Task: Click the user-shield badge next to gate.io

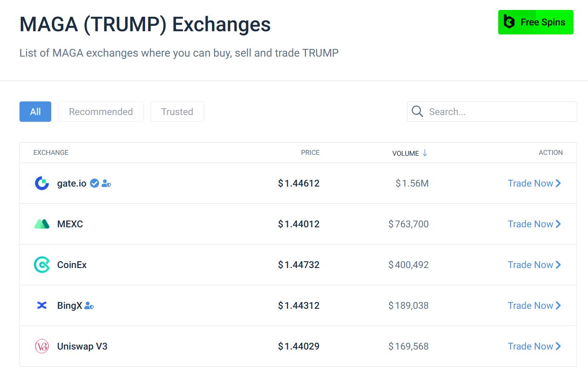Action: coord(106,183)
